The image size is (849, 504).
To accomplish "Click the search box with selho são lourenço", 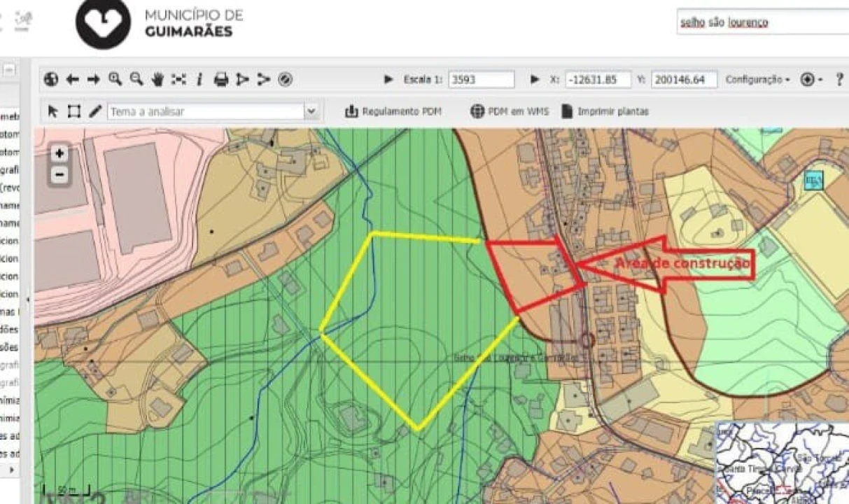I will point(762,22).
